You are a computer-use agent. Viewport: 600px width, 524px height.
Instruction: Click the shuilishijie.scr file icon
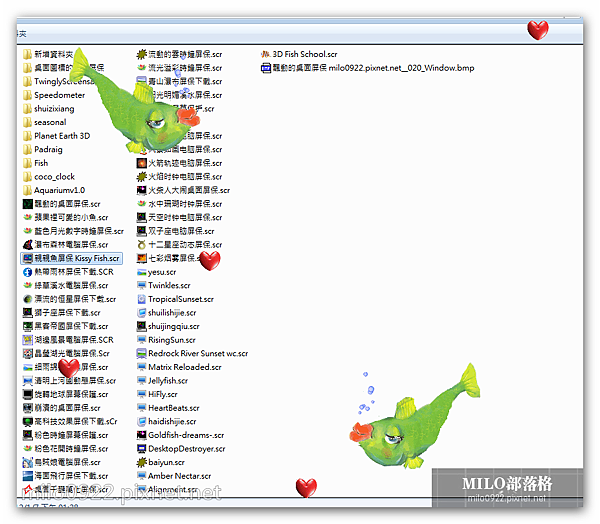point(142,313)
